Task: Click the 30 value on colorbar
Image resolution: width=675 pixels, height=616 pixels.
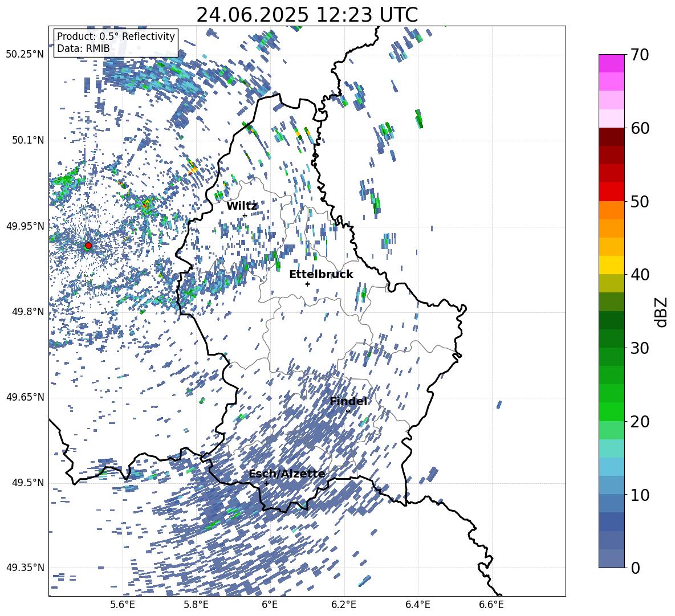Action: 640,348
